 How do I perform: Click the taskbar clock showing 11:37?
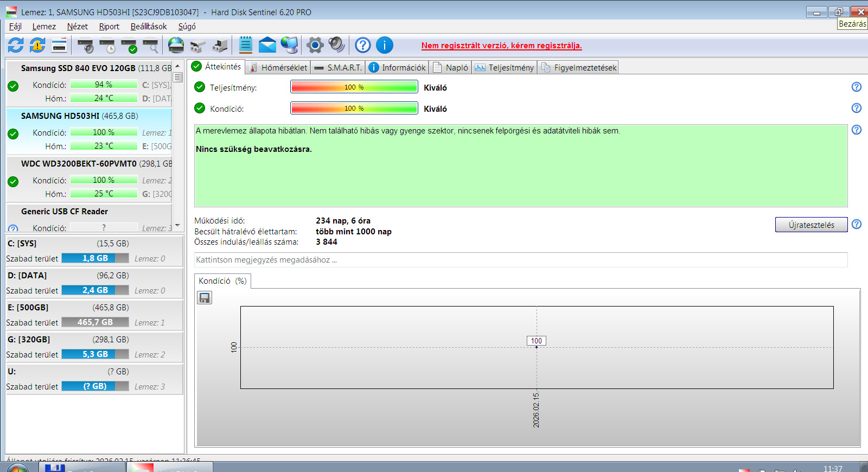tap(833, 468)
